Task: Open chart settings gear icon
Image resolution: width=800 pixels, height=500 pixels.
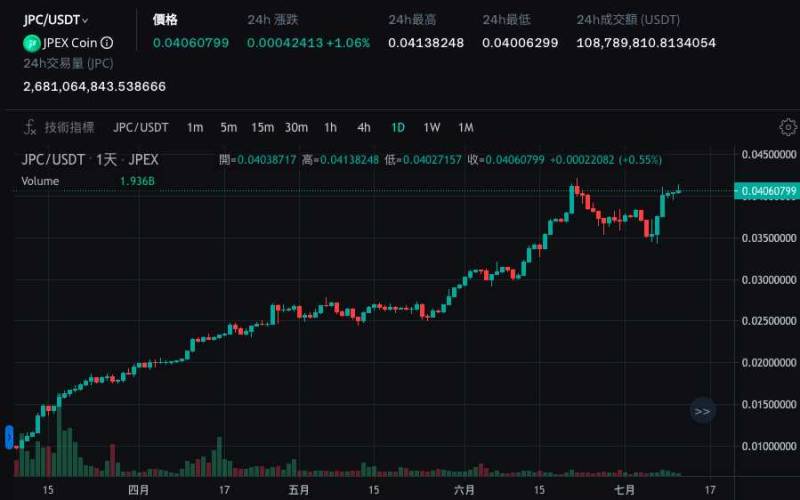Action: coord(788,127)
